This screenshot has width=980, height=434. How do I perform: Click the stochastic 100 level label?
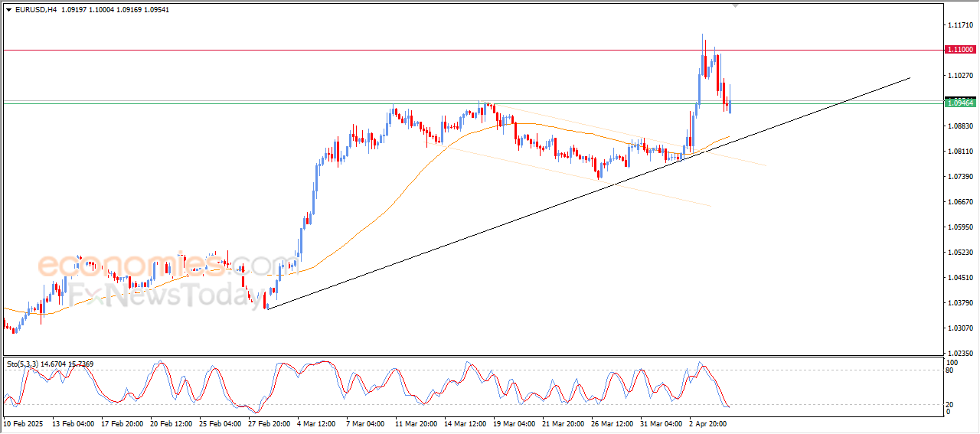953,362
